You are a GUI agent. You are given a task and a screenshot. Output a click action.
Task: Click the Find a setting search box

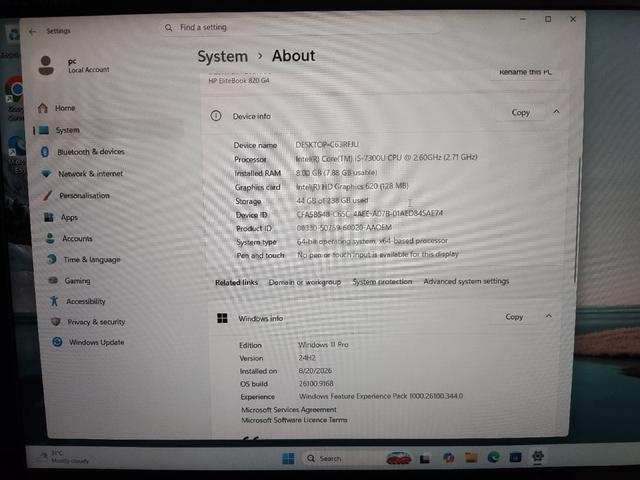point(300,27)
